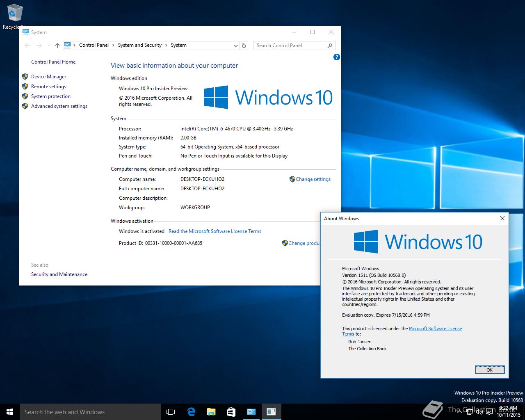The width and height of the screenshot is (525, 420).
Task: Open Advanced system settings link
Action: click(59, 106)
